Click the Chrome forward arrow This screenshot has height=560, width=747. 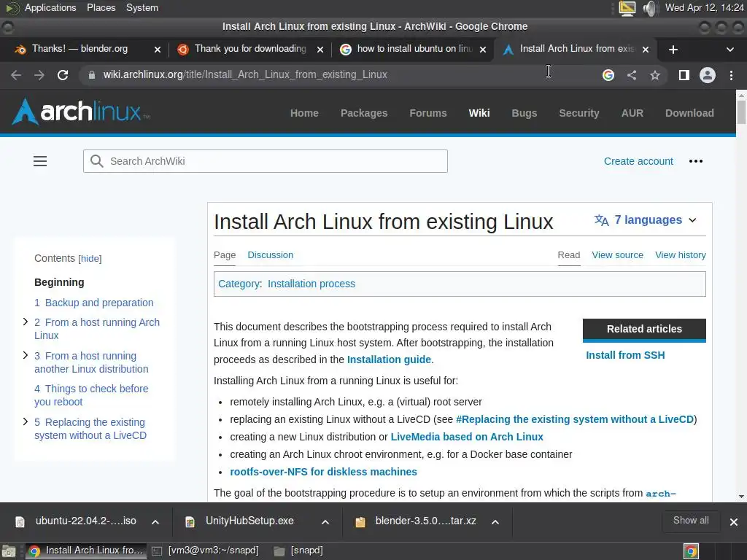click(39, 75)
